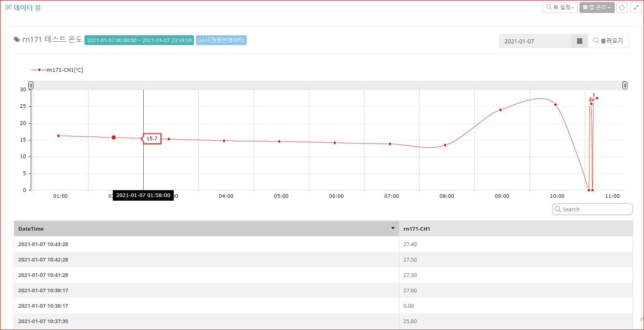This screenshot has height=330, width=644.
Task: Click the 24시간(원본데이터) badge
Action: point(221,40)
